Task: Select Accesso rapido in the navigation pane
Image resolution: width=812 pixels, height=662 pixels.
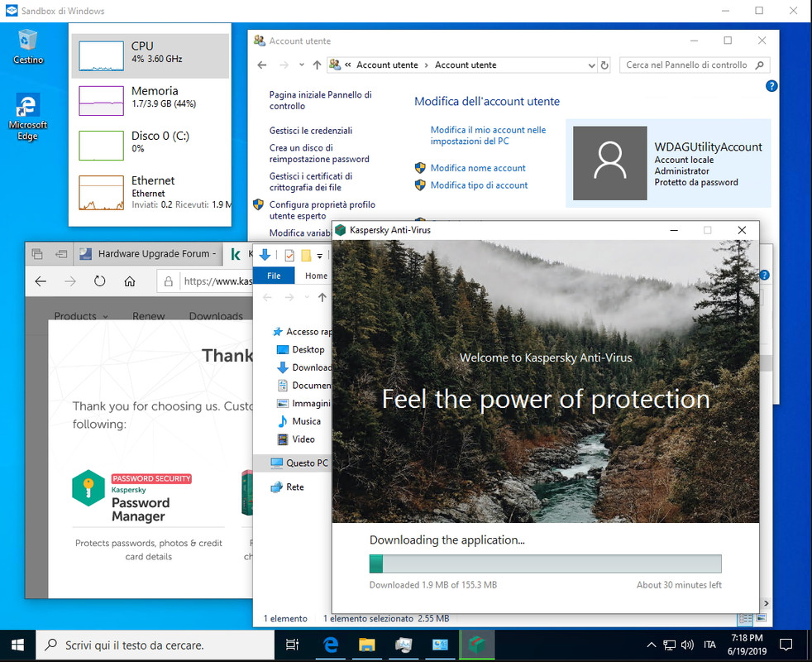Action: tap(303, 332)
